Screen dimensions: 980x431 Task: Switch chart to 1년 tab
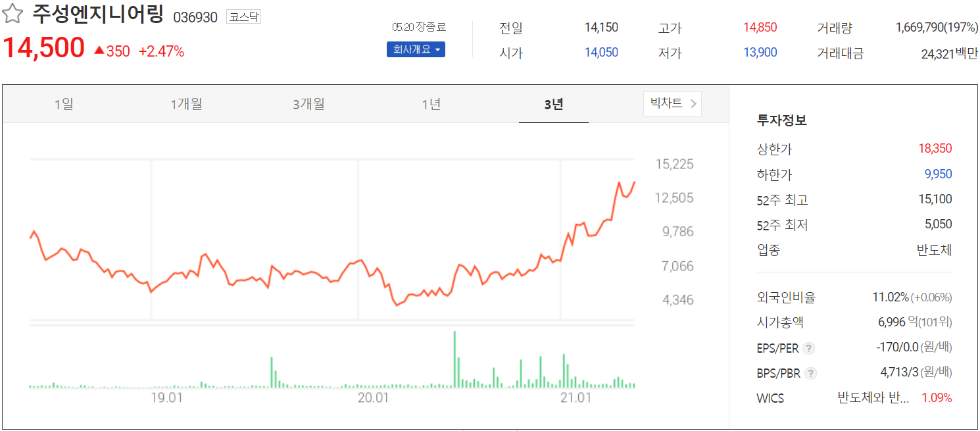point(431,104)
